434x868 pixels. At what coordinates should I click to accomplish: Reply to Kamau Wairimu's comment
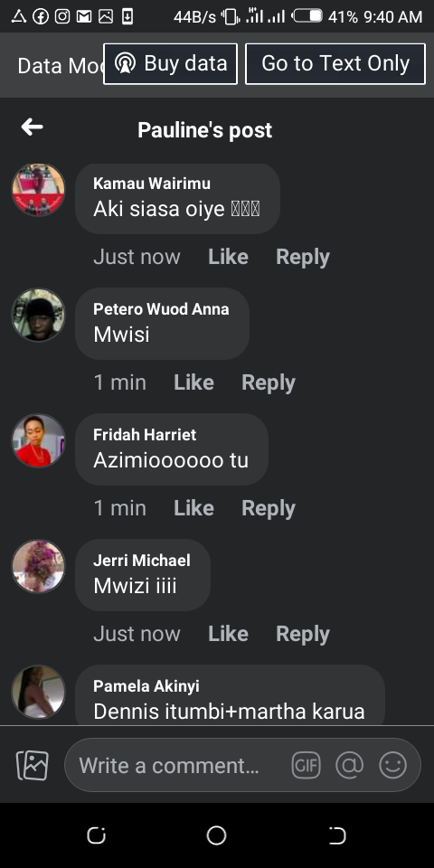[x=303, y=257]
